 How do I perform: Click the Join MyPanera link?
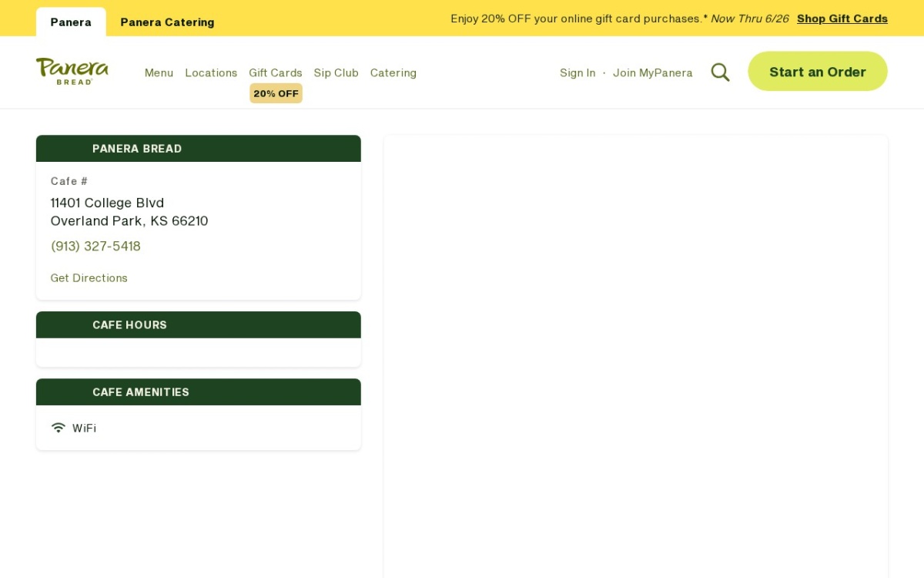point(653,72)
